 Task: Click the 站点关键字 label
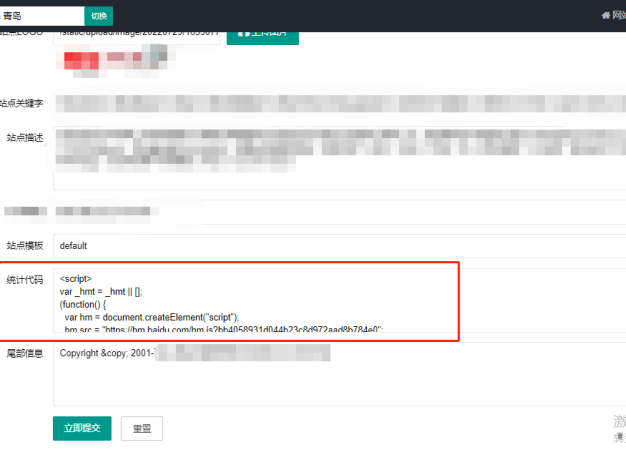tap(22, 103)
